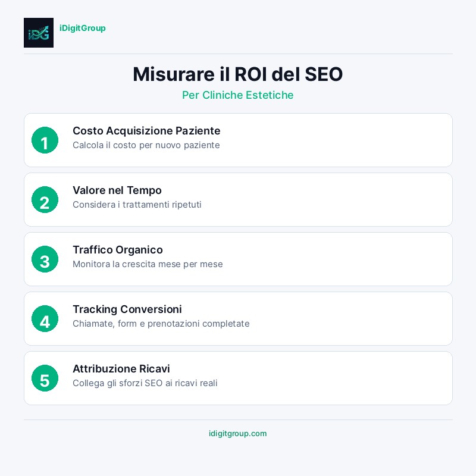Viewport: 476px width, 476px height.
Task: Click the iDigitGroup logo icon
Action: coord(39,33)
